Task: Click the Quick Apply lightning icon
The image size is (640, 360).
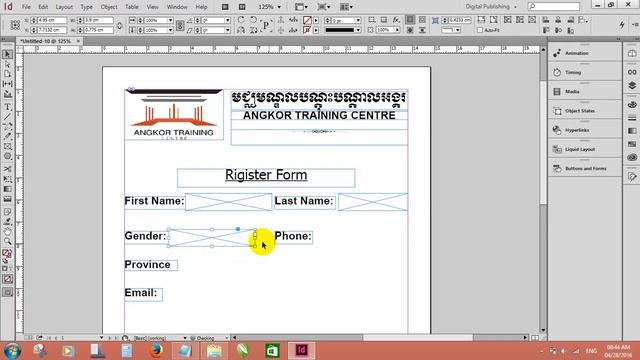Action: tap(622, 25)
